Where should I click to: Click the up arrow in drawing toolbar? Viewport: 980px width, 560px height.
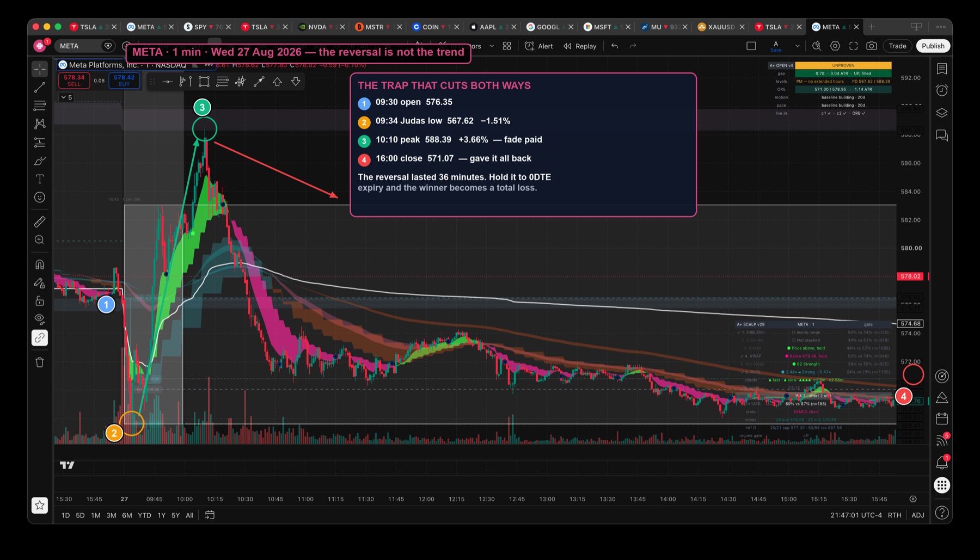pyautogui.click(x=277, y=82)
